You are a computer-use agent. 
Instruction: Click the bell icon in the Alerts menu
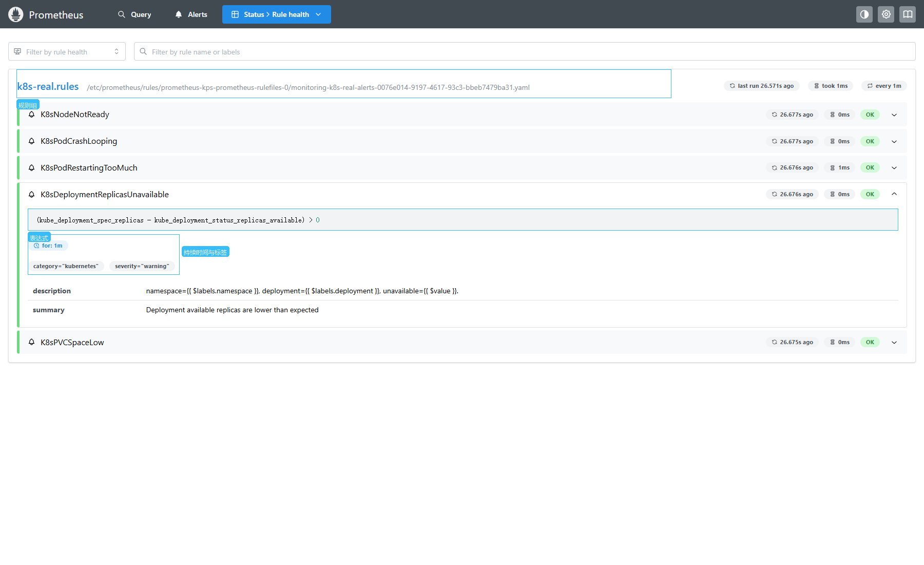click(179, 14)
